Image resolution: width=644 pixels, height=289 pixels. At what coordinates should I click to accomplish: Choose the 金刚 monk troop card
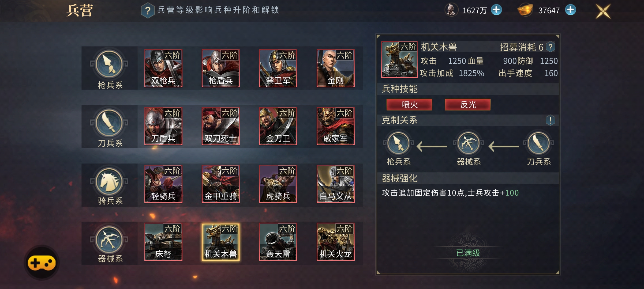point(336,68)
